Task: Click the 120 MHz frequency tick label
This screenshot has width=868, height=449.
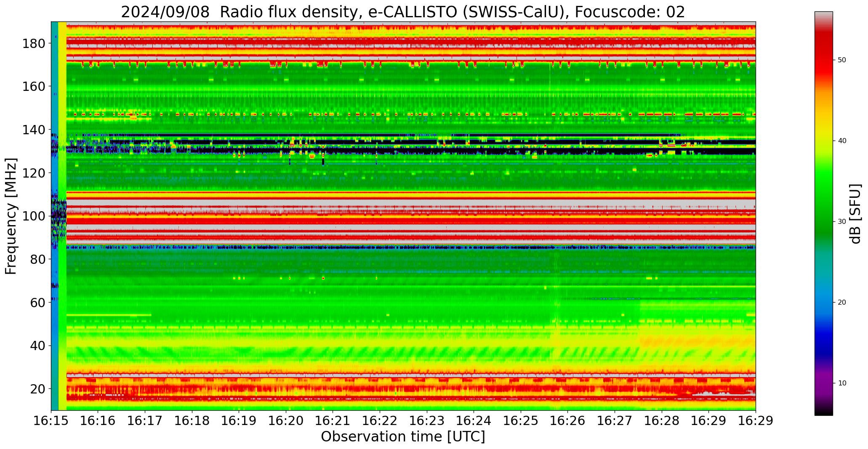Action: (x=34, y=173)
